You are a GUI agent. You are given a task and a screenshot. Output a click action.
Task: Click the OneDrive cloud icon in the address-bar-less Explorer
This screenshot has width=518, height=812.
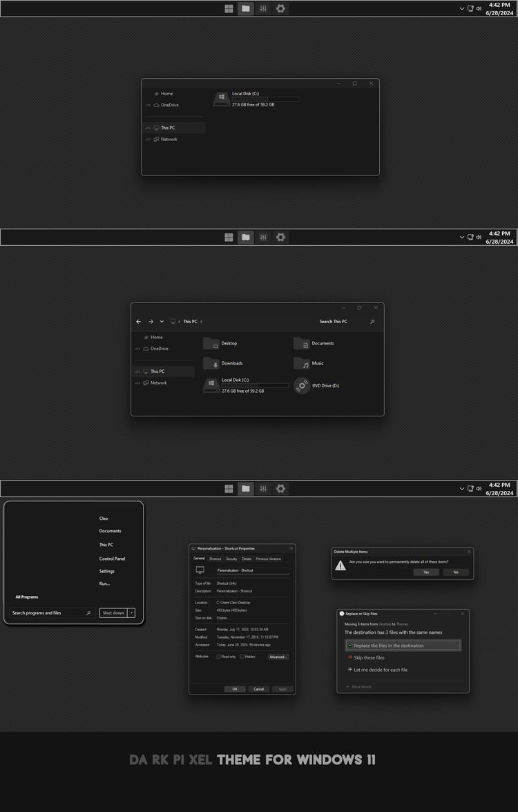(156, 105)
